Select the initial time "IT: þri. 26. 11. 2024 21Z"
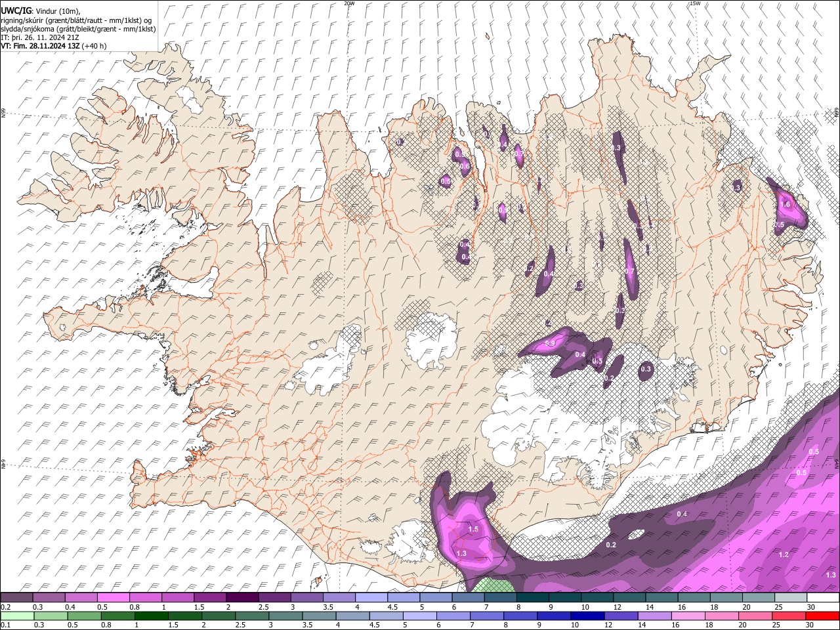This screenshot has width=840, height=630. pyautogui.click(x=40, y=37)
